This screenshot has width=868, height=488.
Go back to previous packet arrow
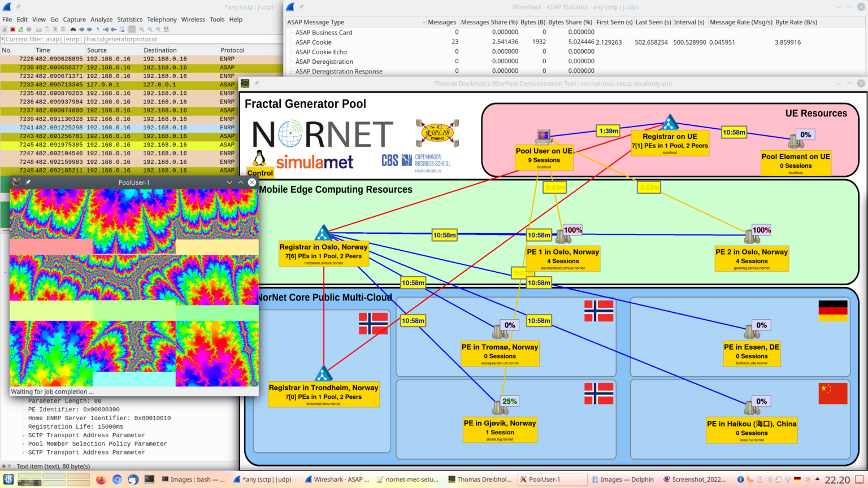[81, 29]
